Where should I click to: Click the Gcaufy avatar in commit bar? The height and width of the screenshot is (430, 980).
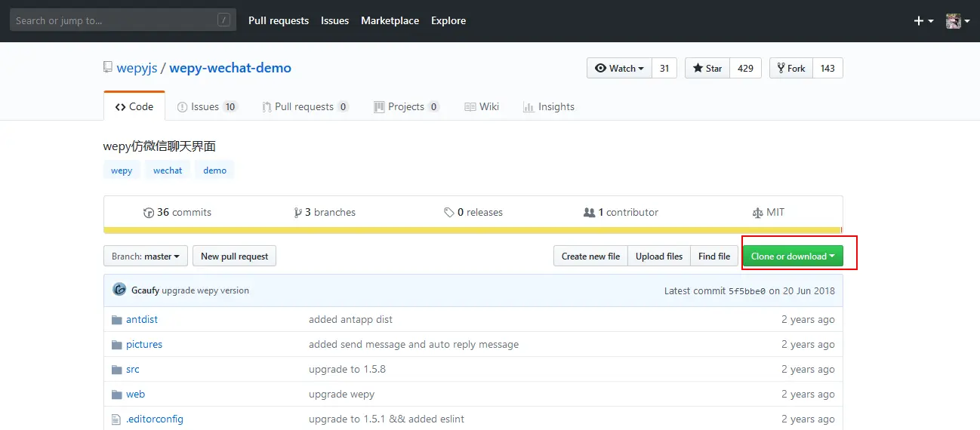pos(119,290)
